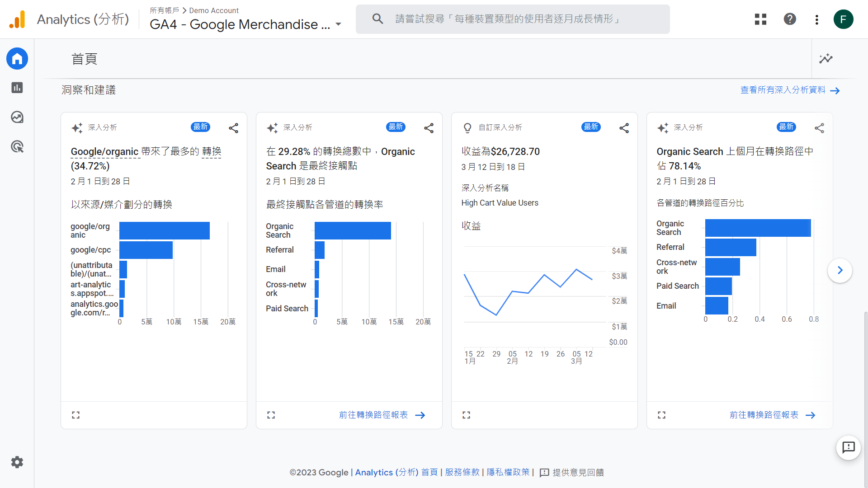
Task: Open Analytics (分析) 首頁 footer link
Action: click(396, 472)
